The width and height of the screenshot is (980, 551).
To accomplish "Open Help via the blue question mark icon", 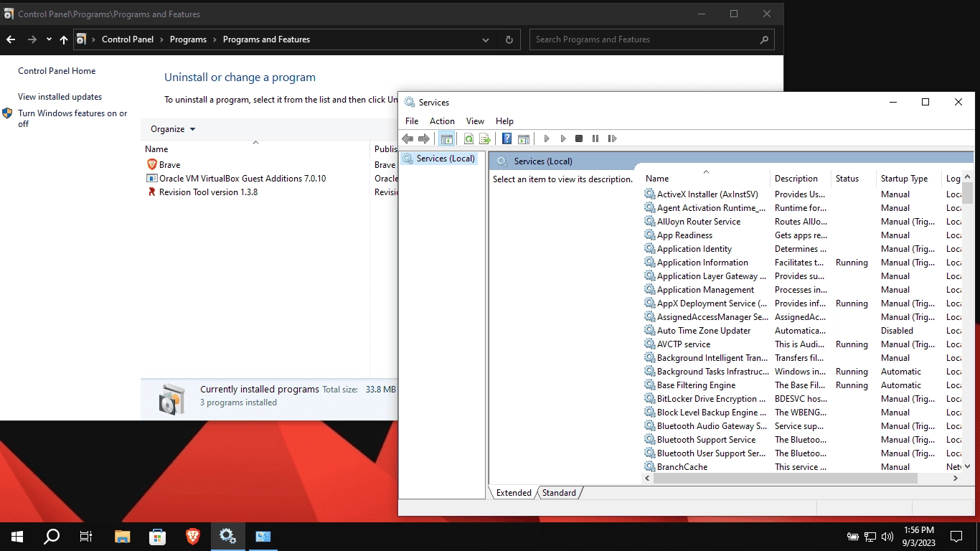I will [x=507, y=138].
